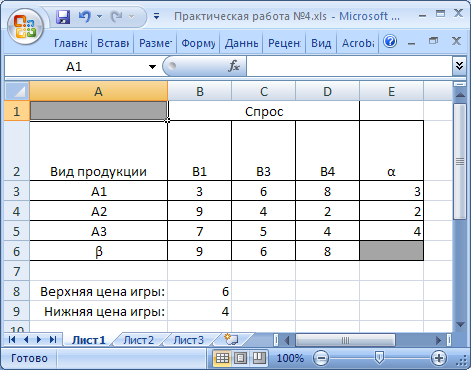The width and height of the screenshot is (471, 370).
Task: Save the workbook with floppy icon
Action: click(63, 16)
